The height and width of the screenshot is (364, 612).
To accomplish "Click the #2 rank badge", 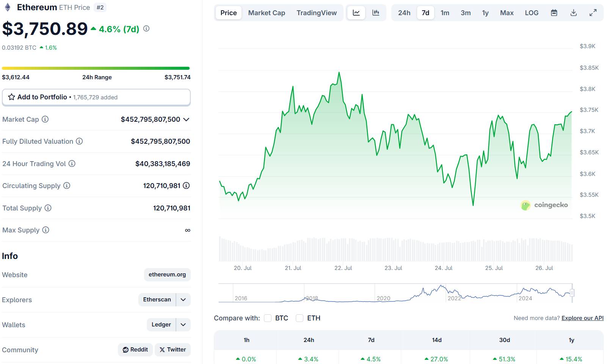I will [x=100, y=7].
